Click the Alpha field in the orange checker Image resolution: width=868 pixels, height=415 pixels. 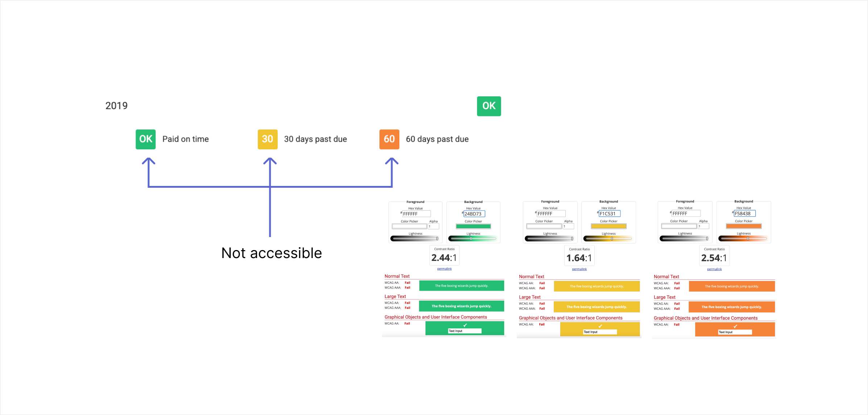pos(703,226)
